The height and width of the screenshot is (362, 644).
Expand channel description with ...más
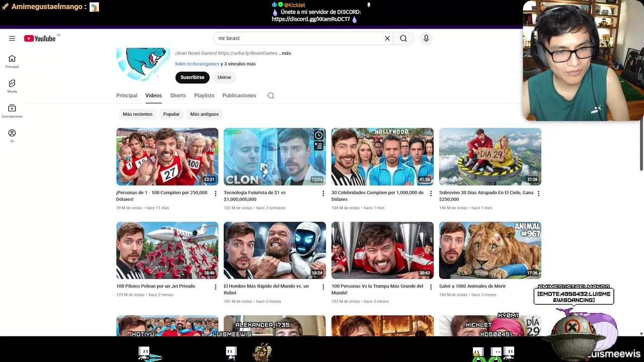(285, 53)
